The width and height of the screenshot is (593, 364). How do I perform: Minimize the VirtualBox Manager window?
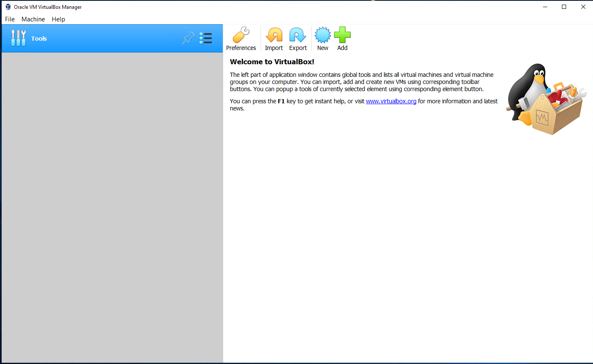[545, 7]
